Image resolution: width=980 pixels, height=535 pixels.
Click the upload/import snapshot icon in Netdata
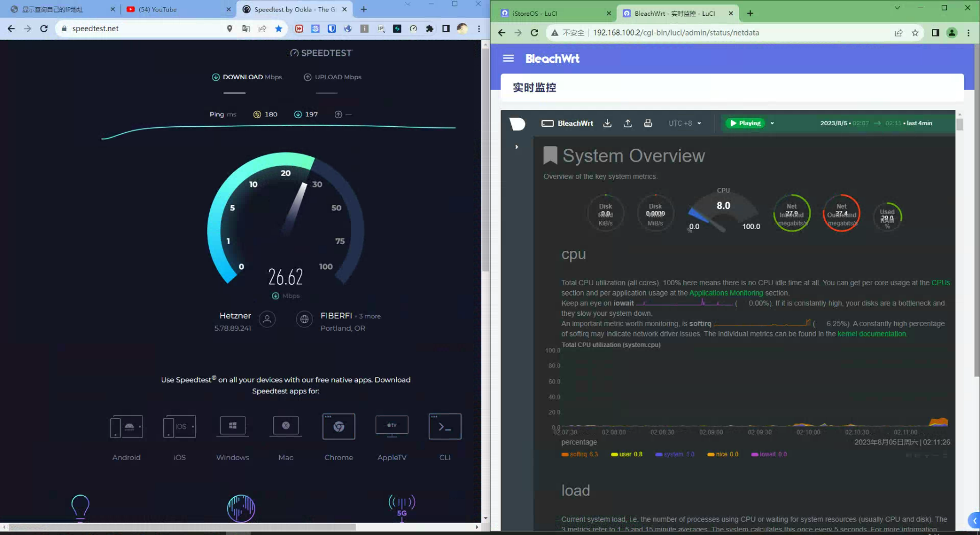[628, 123]
